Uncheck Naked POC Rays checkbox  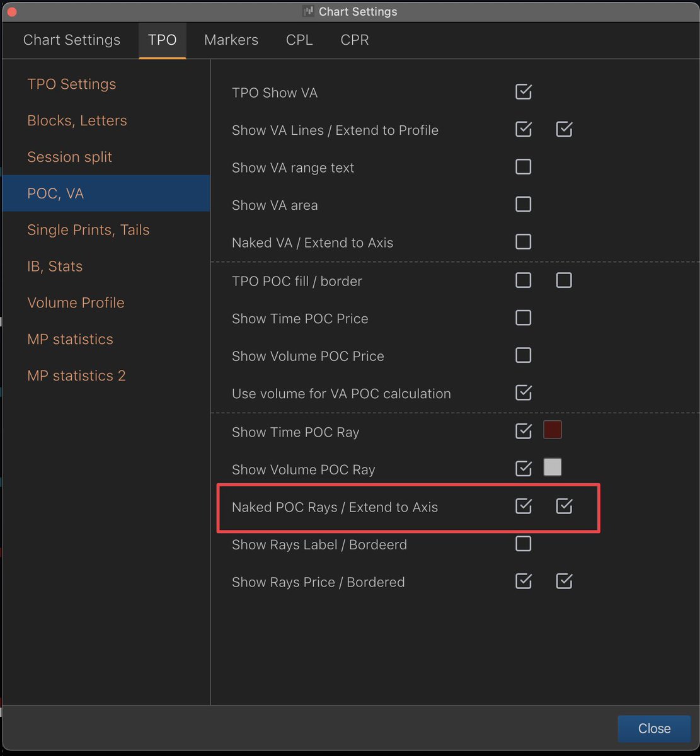[x=524, y=506]
